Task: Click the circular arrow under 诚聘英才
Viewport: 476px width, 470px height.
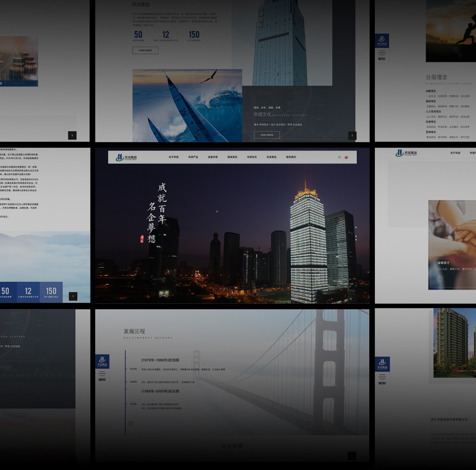Action: click(440, 279)
